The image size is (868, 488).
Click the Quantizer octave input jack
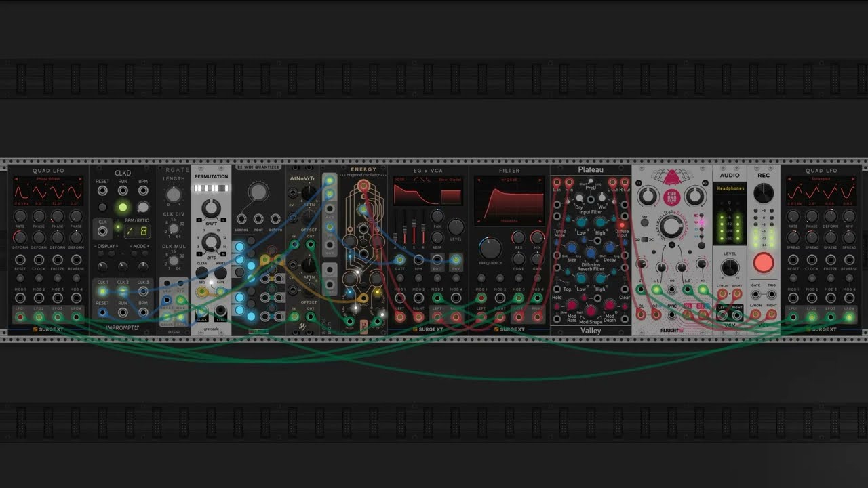pos(275,219)
